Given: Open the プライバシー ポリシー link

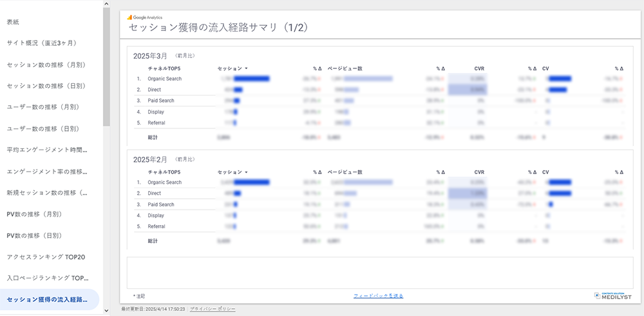Looking at the screenshot, I should coord(213,310).
